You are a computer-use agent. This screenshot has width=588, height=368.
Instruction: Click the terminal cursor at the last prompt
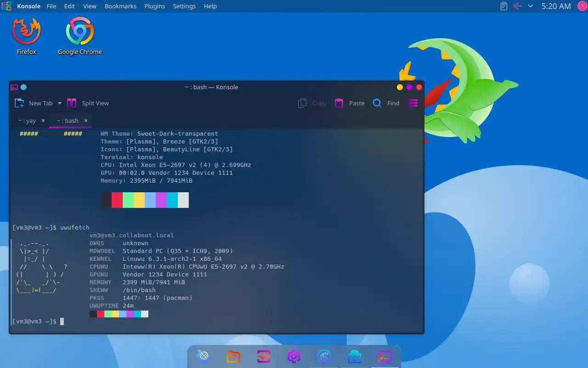(x=62, y=322)
